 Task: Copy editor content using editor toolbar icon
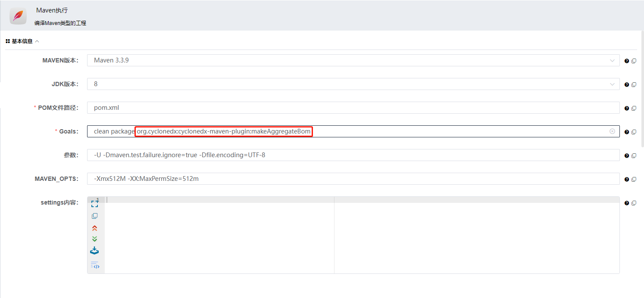(95, 216)
